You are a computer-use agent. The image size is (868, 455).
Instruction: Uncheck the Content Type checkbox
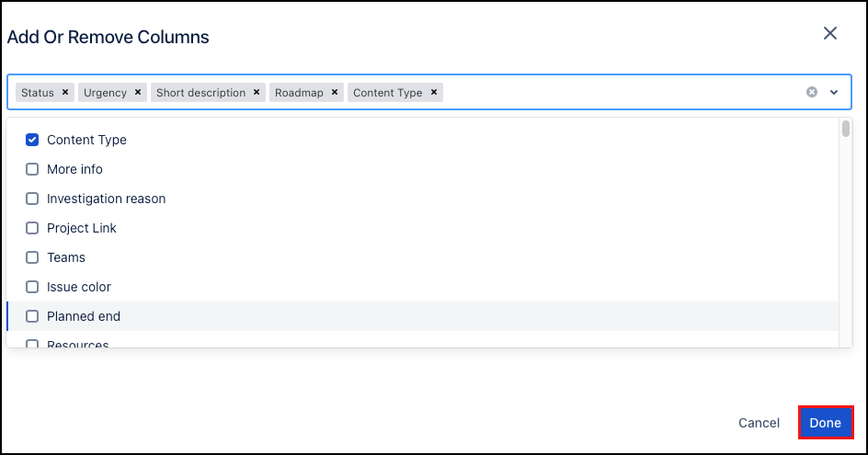pos(32,140)
